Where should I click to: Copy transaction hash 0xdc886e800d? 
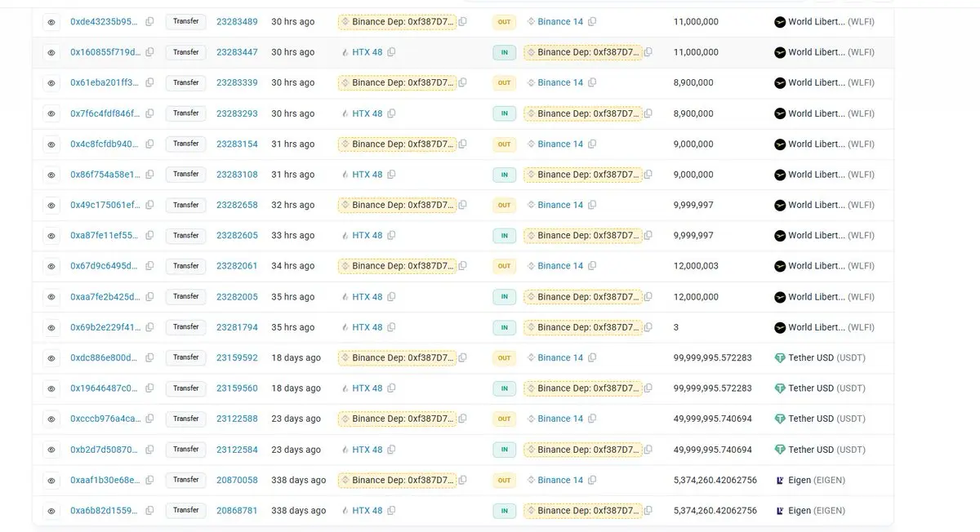[x=149, y=357]
